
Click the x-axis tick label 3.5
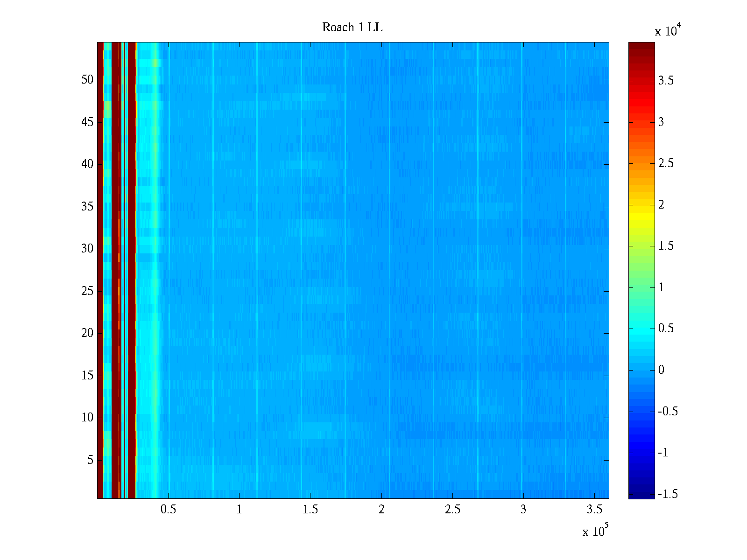tap(594, 510)
